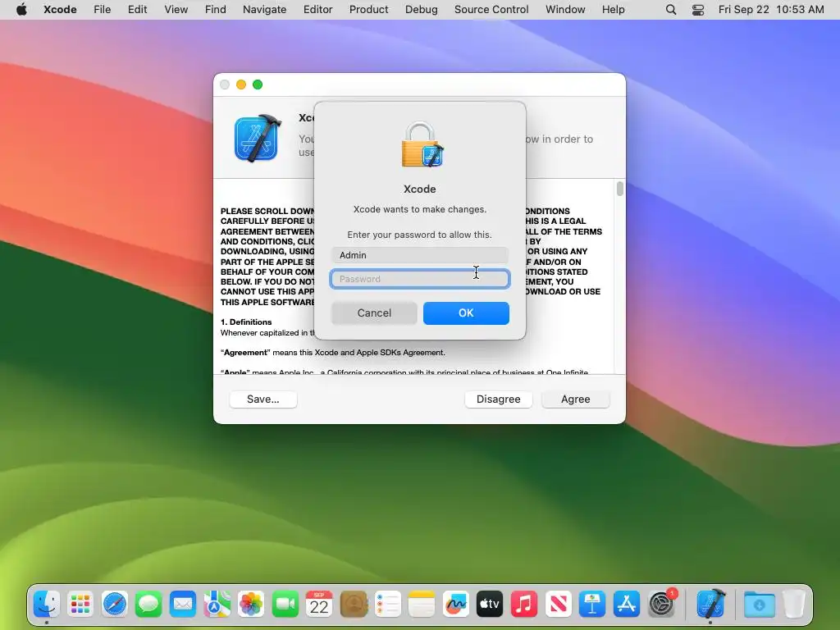Open Calendar showing 22 in Dock
This screenshot has height=630, width=840.
(x=319, y=605)
